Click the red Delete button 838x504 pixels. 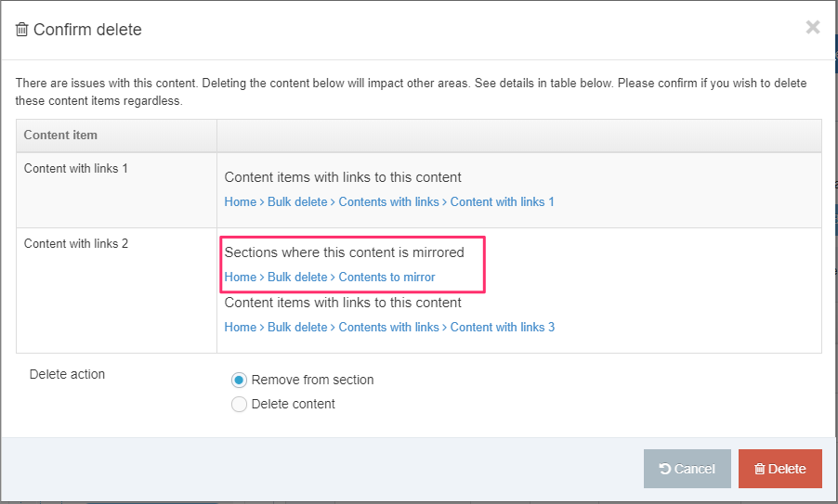click(x=779, y=469)
